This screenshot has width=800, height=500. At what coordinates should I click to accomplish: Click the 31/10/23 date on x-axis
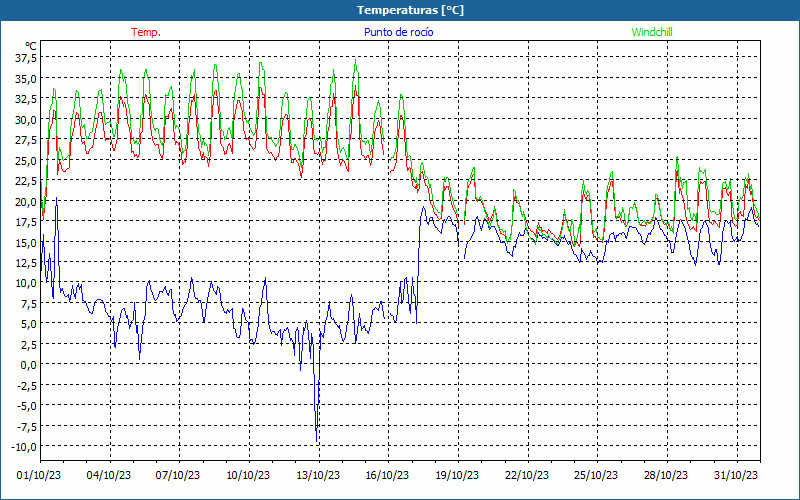click(x=735, y=475)
